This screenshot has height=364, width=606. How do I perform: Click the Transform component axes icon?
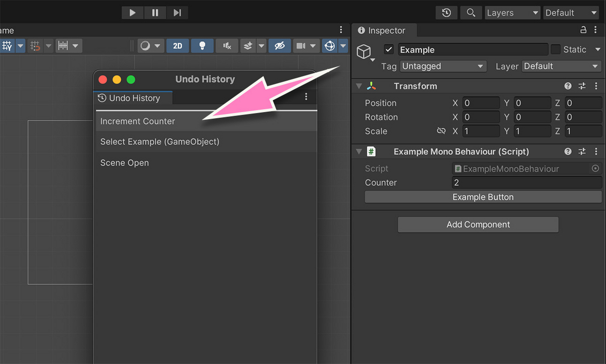click(x=372, y=86)
